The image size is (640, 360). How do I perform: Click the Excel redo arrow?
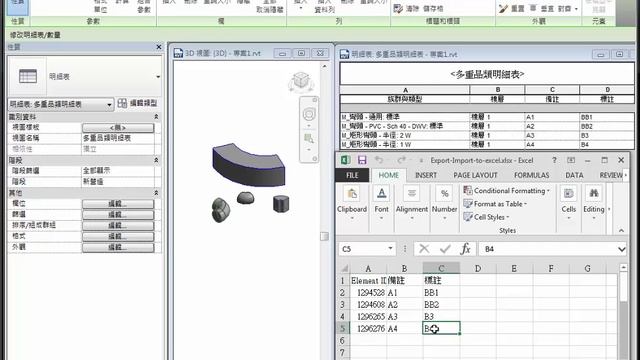pyautogui.click(x=401, y=160)
